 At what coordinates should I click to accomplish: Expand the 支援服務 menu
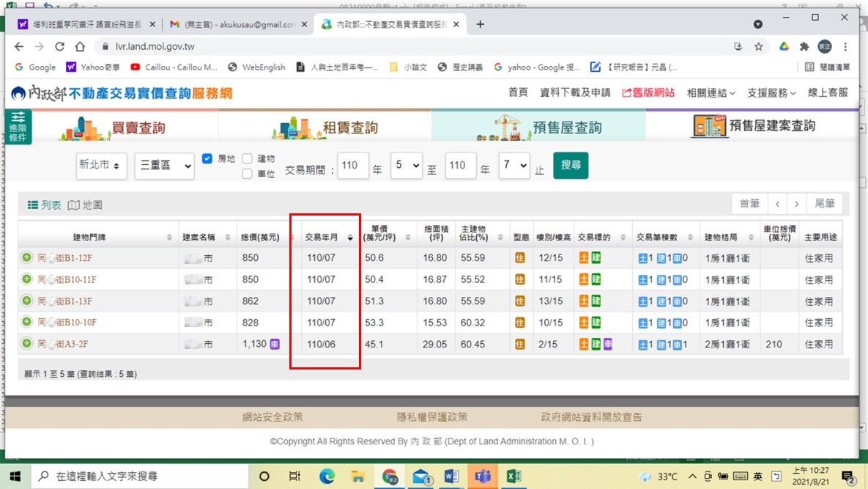[771, 93]
